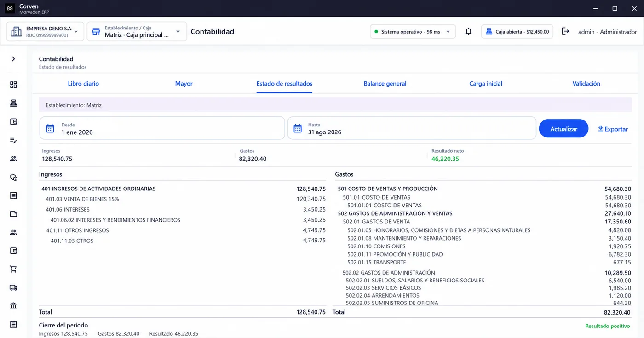Click the people icon below the edit-list icon
The image size is (644, 338).
tap(13, 159)
